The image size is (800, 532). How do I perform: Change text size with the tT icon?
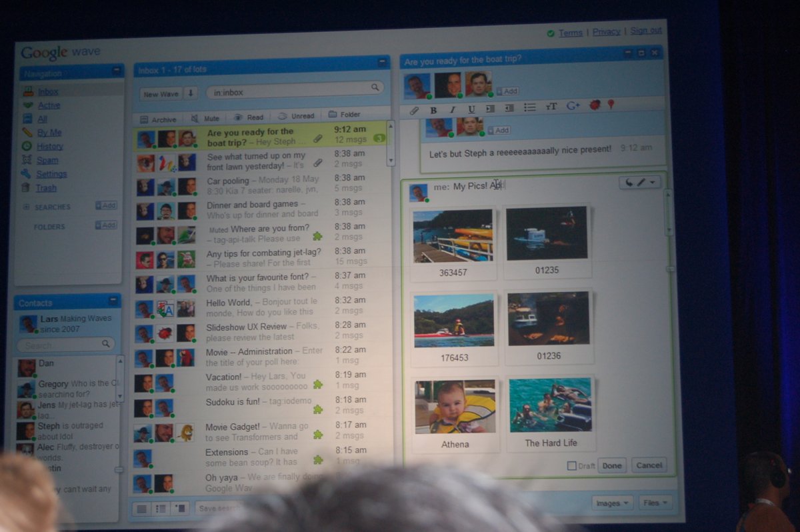point(551,107)
